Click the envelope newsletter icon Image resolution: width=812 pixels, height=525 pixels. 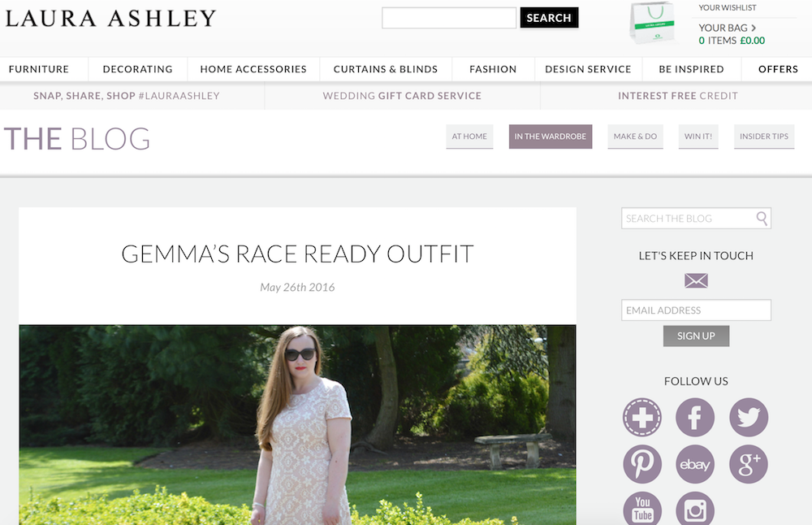point(696,280)
